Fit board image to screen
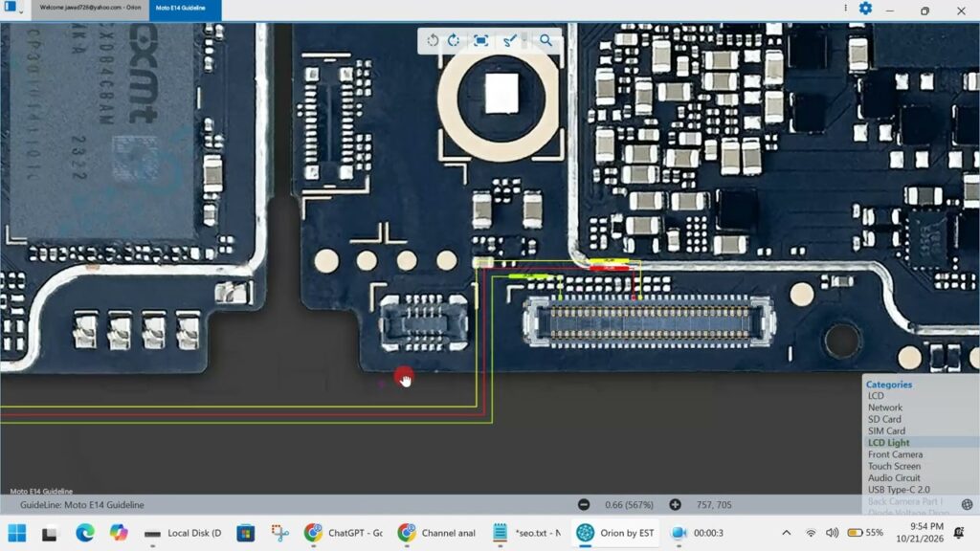The image size is (980, 551). (480, 40)
